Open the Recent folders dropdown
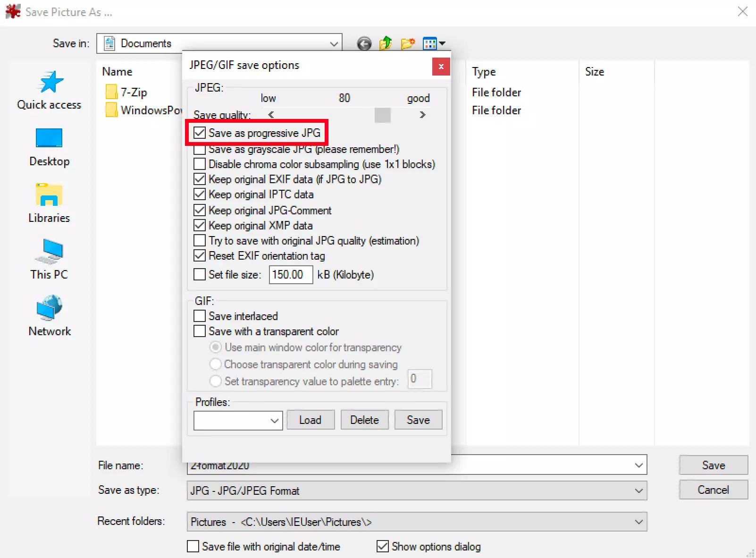The width and height of the screenshot is (756, 558). pyautogui.click(x=417, y=522)
